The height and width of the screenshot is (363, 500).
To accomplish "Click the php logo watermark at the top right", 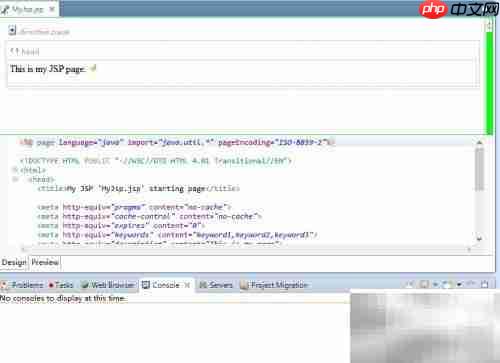I will (x=432, y=10).
